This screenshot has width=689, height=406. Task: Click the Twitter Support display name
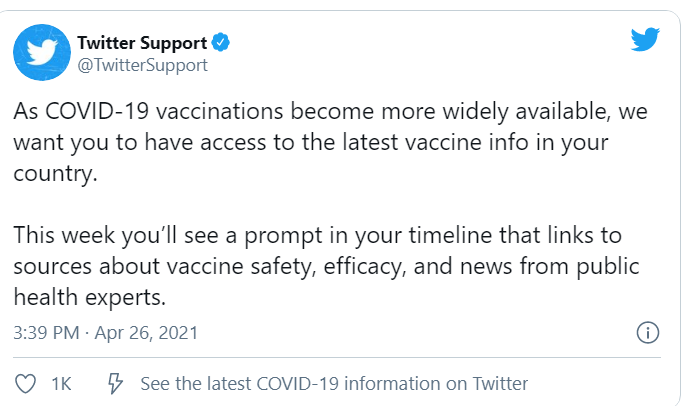142,43
